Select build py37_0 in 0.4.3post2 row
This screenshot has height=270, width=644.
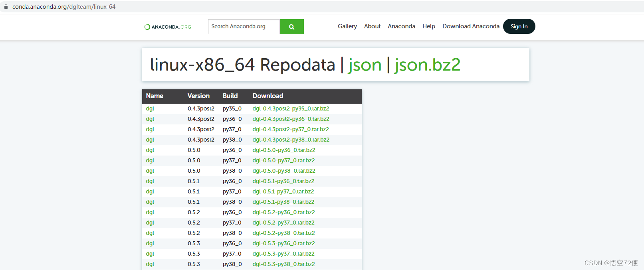click(232, 129)
